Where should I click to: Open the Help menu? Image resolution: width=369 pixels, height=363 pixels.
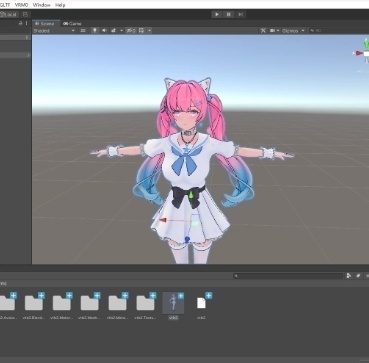[60, 5]
